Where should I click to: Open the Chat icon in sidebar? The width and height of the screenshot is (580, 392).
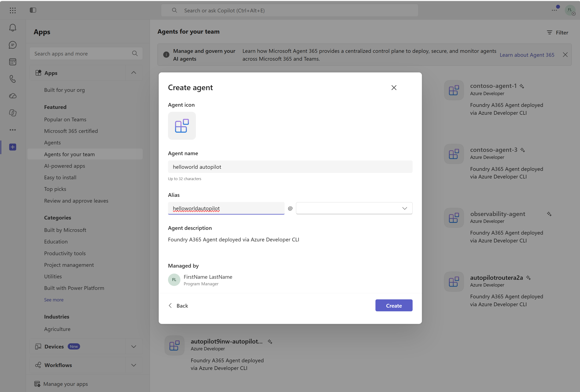click(13, 45)
